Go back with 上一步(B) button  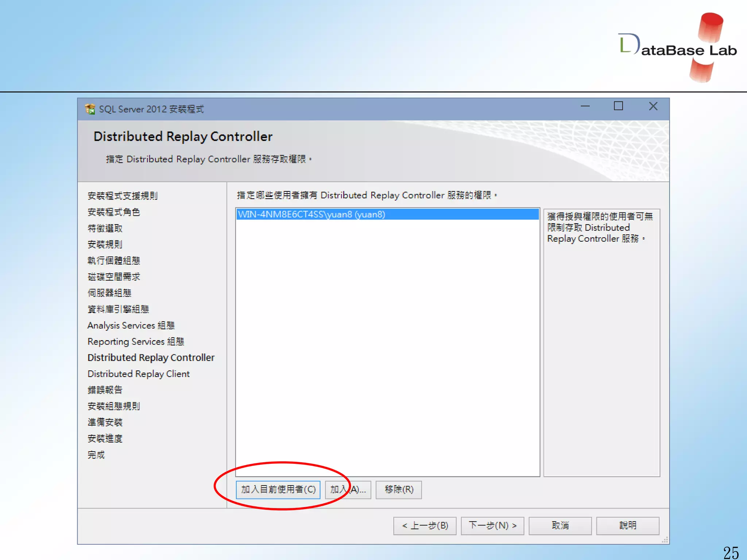point(425,526)
